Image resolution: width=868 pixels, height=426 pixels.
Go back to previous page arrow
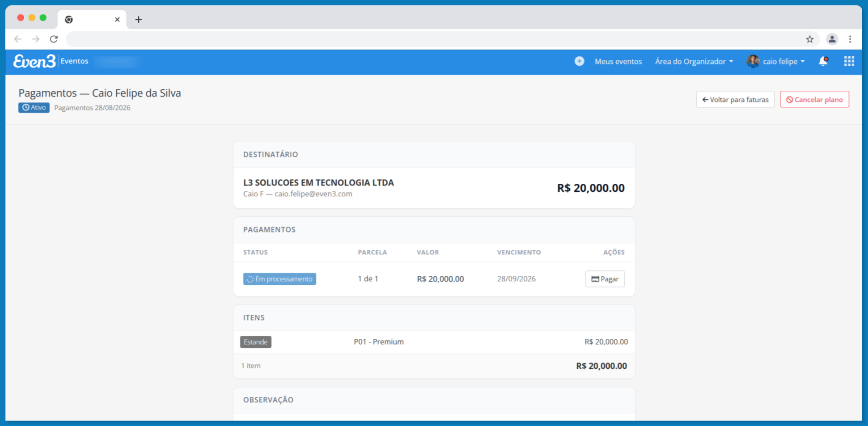point(18,39)
